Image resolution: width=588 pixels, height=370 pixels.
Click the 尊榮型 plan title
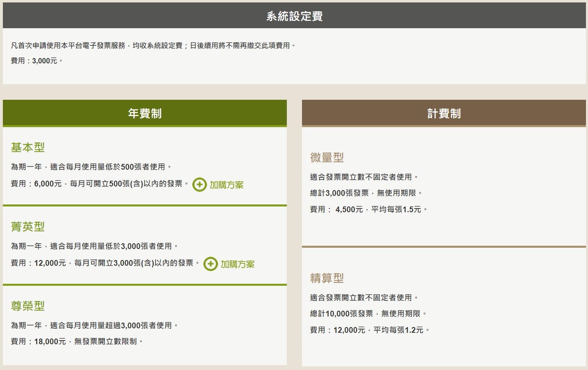pos(28,306)
